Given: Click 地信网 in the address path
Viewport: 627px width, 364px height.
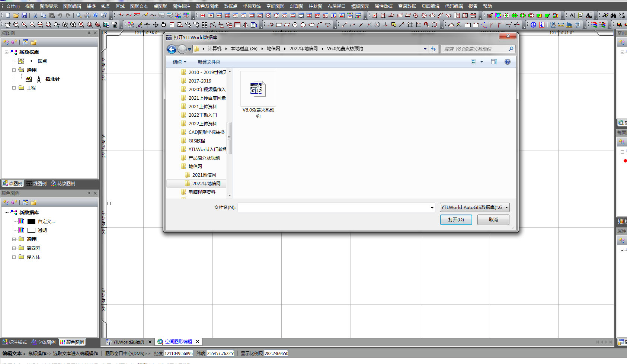Looking at the screenshot, I should pos(273,49).
